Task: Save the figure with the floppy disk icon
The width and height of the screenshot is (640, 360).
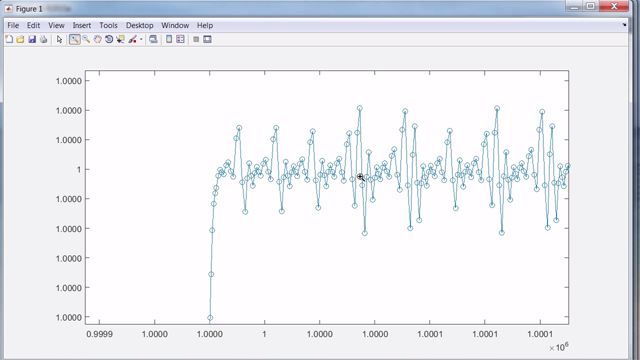Action: coord(32,39)
